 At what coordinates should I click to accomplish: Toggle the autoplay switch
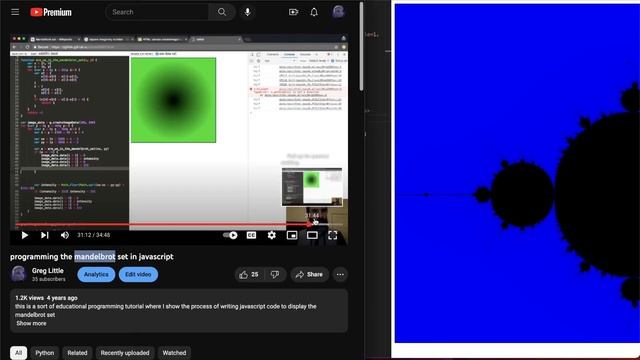pos(230,235)
